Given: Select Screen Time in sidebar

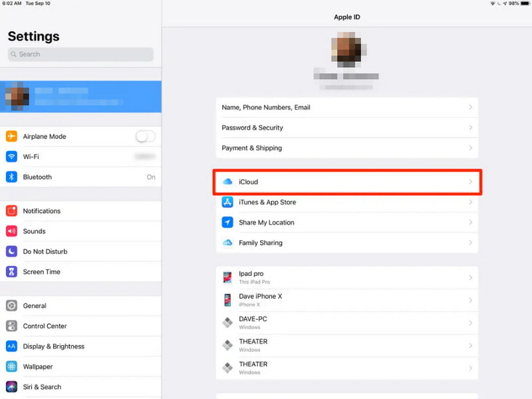Looking at the screenshot, I should click(x=80, y=272).
